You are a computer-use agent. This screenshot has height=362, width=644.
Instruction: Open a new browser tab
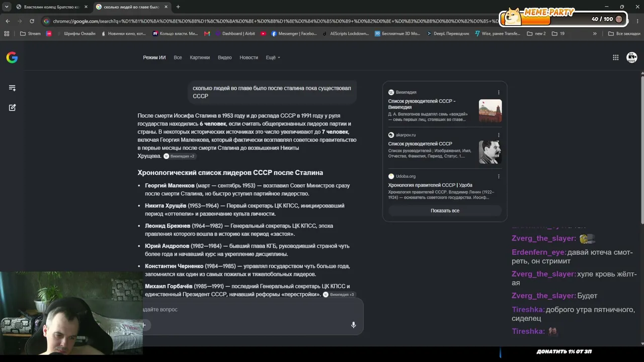pyautogui.click(x=178, y=7)
